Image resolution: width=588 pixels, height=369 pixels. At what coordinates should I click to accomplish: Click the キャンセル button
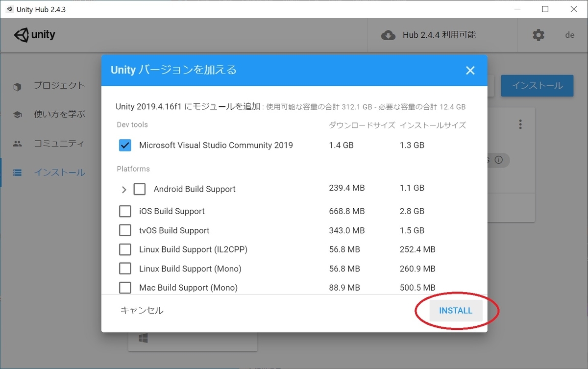pyautogui.click(x=142, y=310)
